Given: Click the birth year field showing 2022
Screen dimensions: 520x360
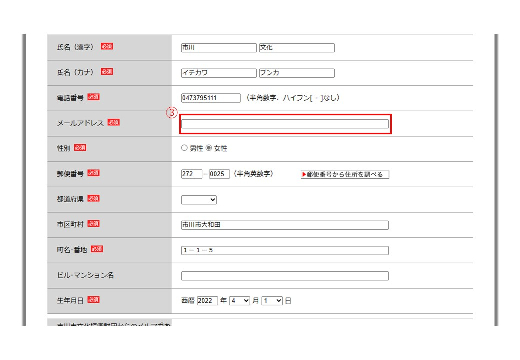Looking at the screenshot, I should (207, 301).
